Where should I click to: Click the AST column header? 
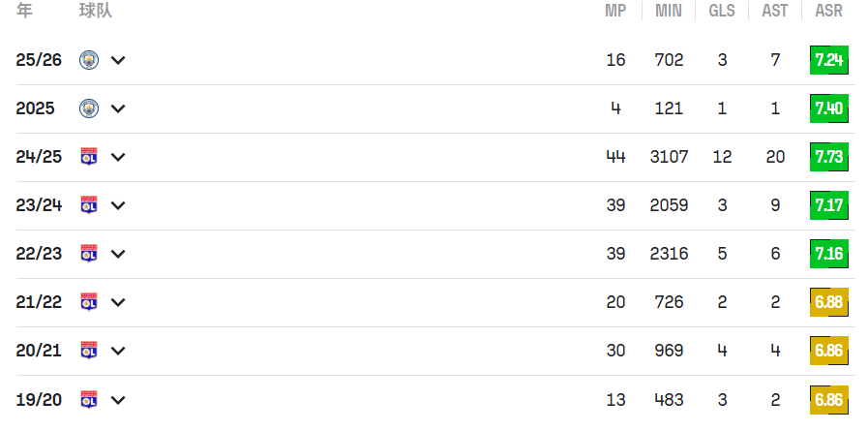(775, 12)
